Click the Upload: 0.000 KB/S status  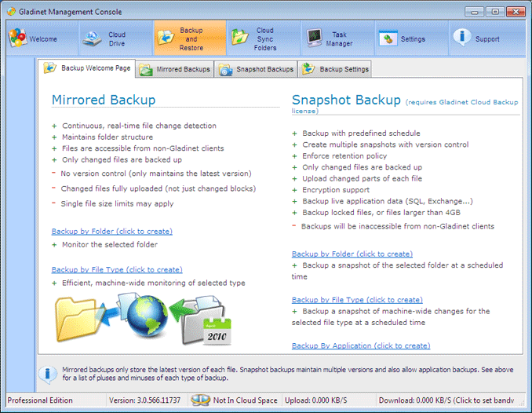coord(316,400)
